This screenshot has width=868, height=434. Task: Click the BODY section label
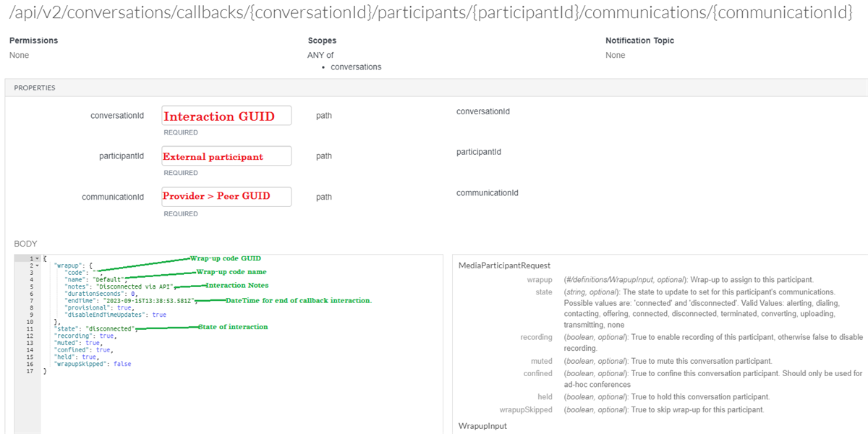[x=25, y=244]
